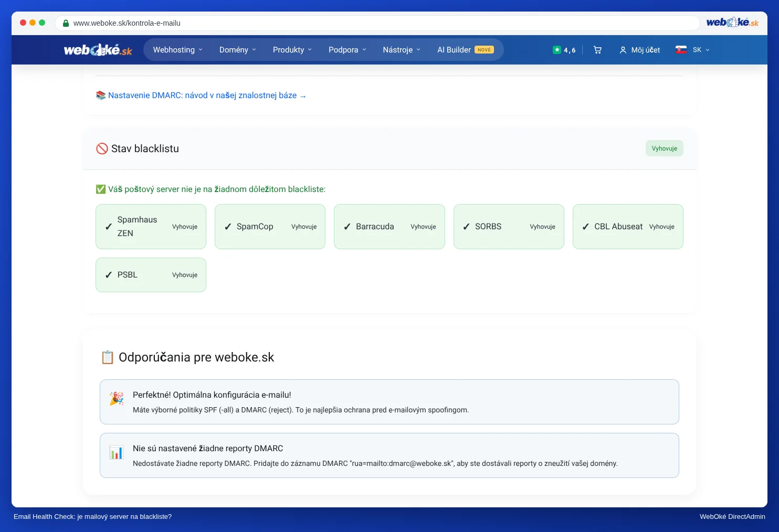
Task: Click the prohibited icon next to Stav blacklistu
Action: [102, 148]
